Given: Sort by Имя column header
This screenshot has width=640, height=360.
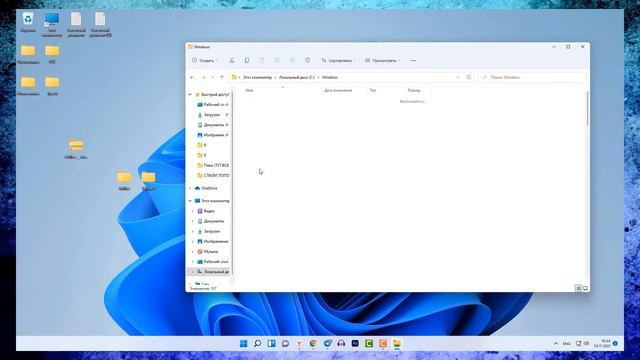Looking at the screenshot, I should 249,90.
